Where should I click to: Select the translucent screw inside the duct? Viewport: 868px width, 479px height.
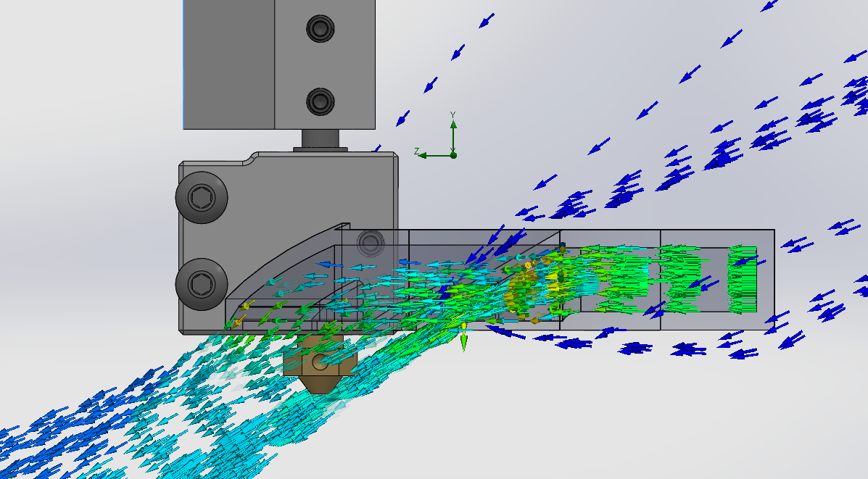click(x=371, y=243)
